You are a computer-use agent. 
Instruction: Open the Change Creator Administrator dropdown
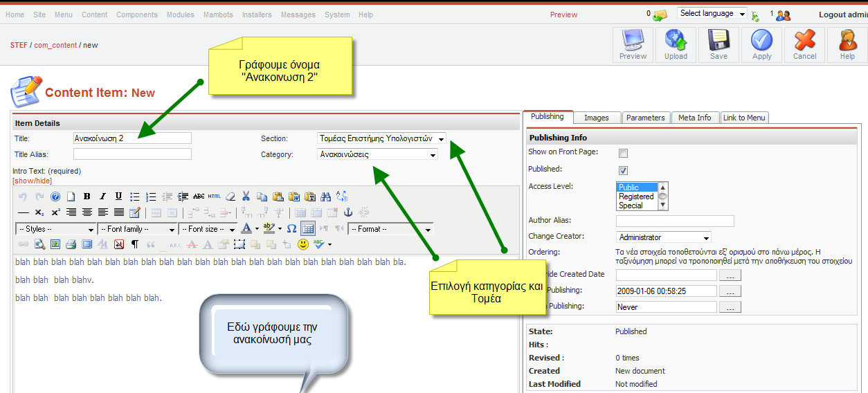tap(663, 237)
